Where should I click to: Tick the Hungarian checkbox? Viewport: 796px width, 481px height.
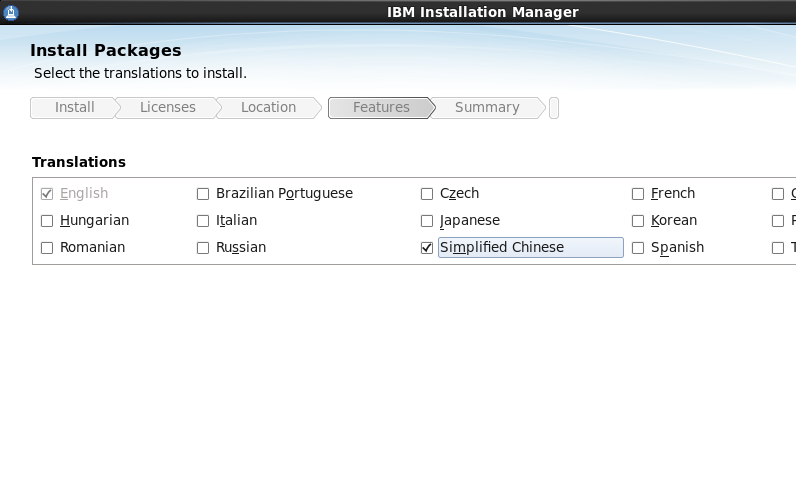pos(47,220)
